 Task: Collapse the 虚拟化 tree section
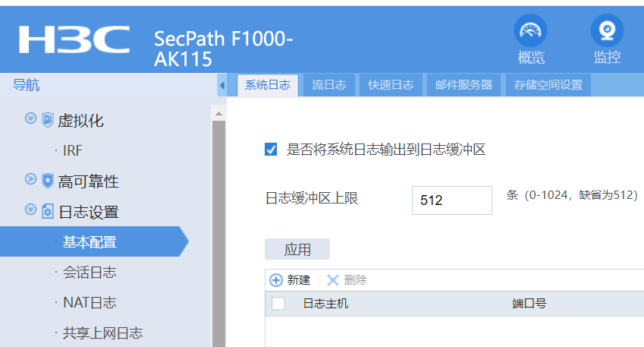[30, 119]
